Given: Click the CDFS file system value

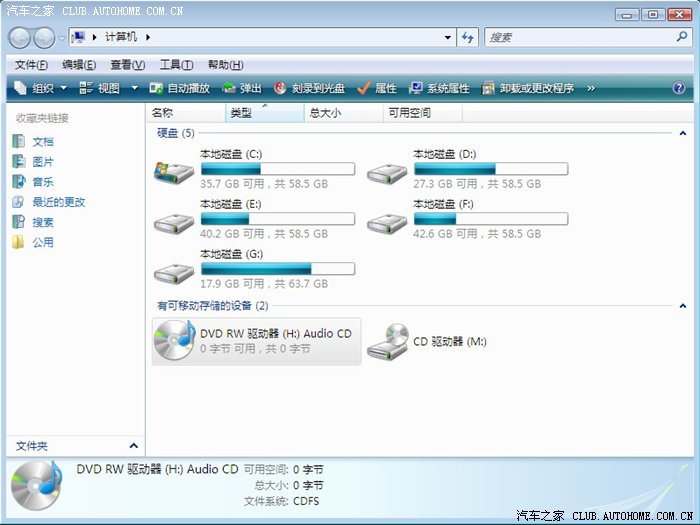Looking at the screenshot, I should click(x=306, y=501).
